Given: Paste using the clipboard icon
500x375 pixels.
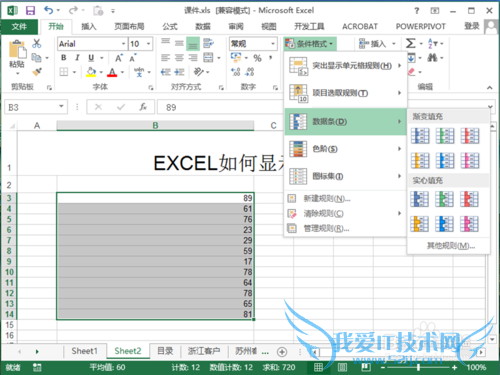Looking at the screenshot, I should 17,50.
